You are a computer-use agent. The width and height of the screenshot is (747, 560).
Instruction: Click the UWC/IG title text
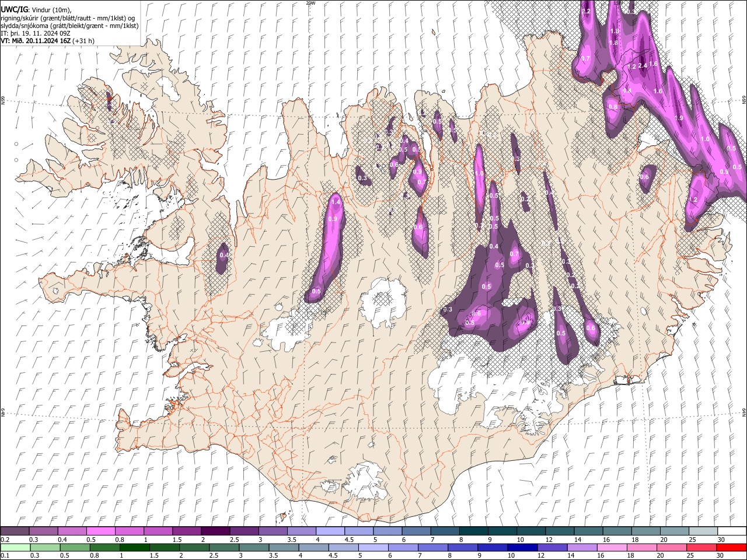click(x=13, y=9)
